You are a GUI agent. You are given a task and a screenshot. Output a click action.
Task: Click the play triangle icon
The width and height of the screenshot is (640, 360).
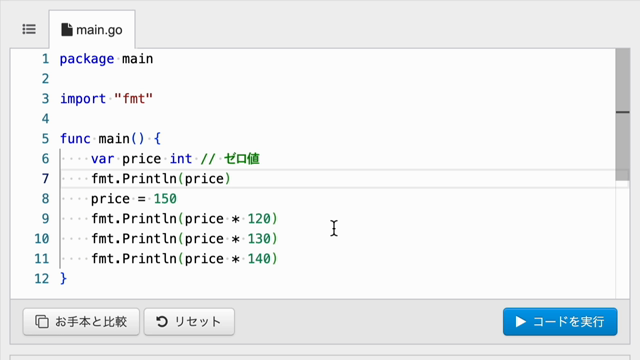[520, 322]
